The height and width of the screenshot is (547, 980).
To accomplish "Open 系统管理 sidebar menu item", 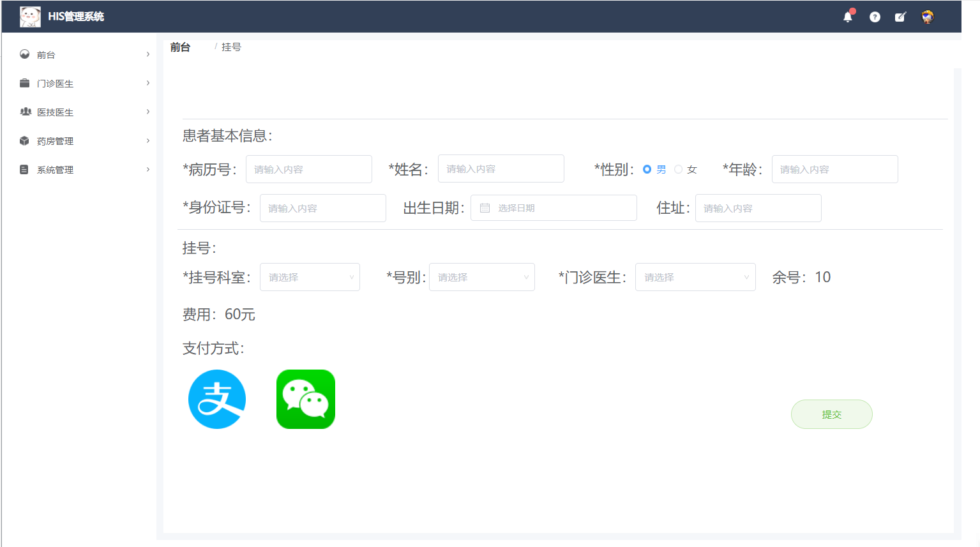I will point(80,169).
